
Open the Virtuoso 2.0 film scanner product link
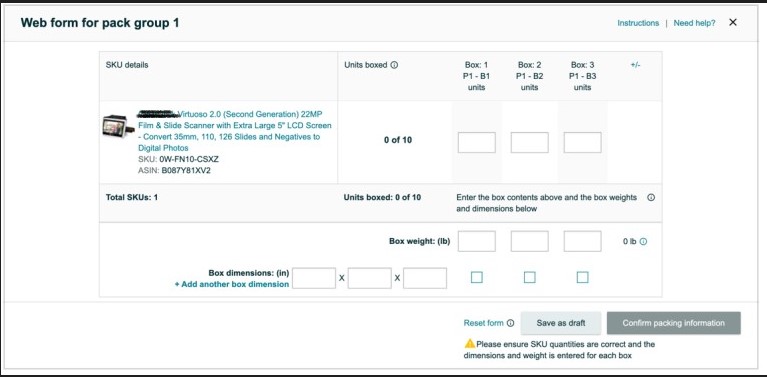click(235, 131)
